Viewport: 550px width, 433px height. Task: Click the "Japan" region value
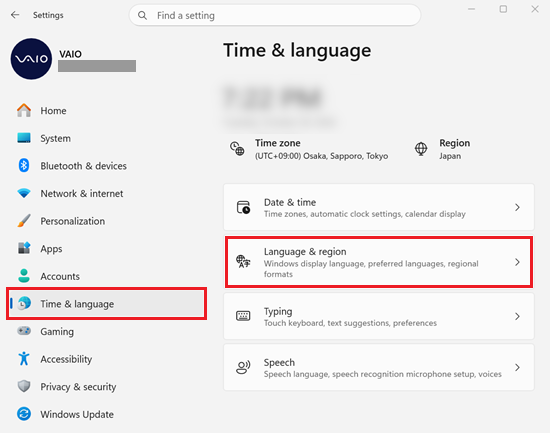(450, 156)
